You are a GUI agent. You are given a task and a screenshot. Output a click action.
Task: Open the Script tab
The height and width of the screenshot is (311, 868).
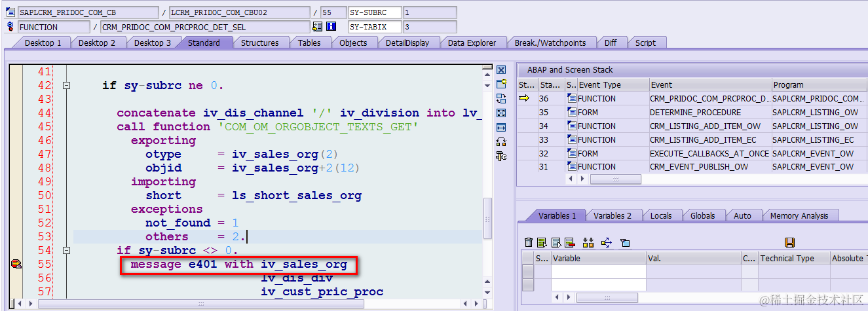pyautogui.click(x=645, y=43)
